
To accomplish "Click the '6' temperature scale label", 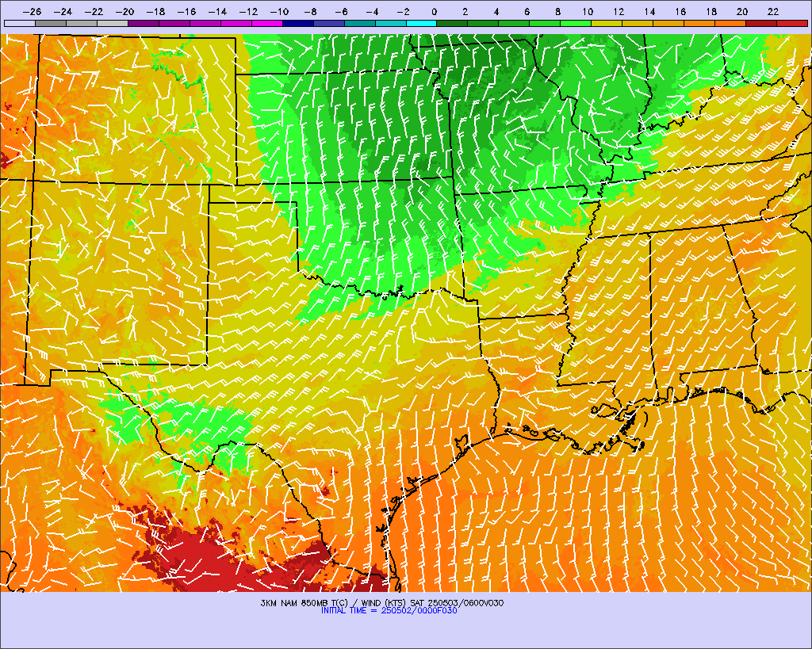I will click(x=527, y=11).
